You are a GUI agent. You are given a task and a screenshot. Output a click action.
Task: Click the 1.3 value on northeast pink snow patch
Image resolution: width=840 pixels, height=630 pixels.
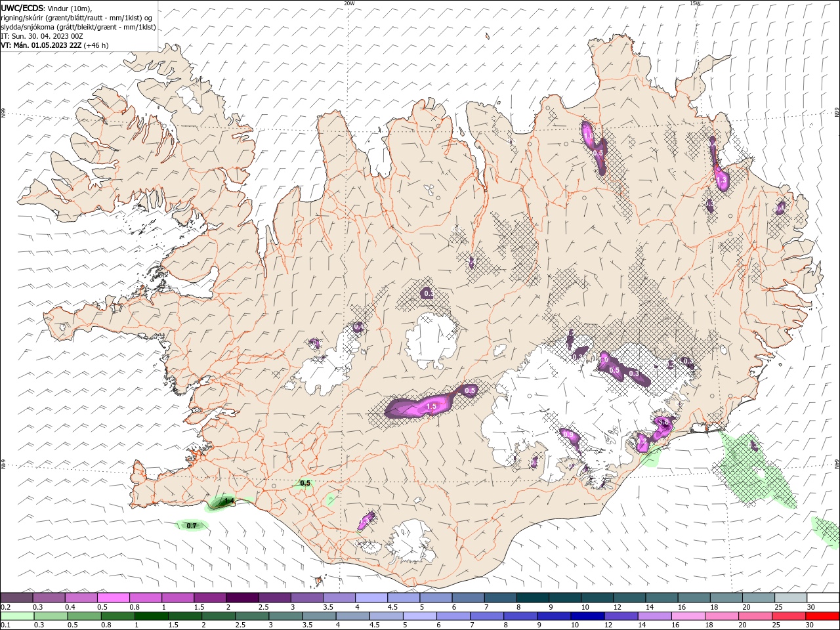pos(721,179)
